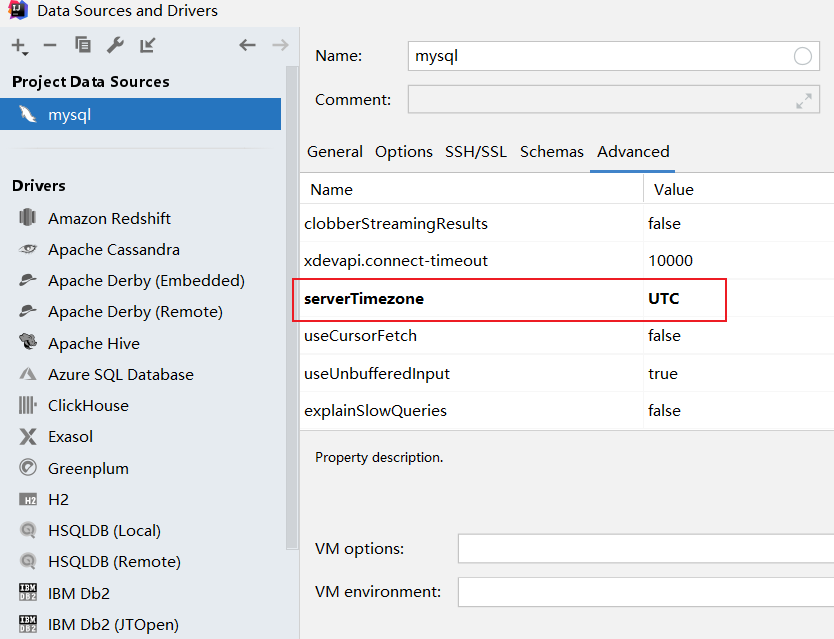Viewport: 834px width, 639px height.
Task: Select the IBM Db2 (JTOpen) driver
Action: (113, 625)
